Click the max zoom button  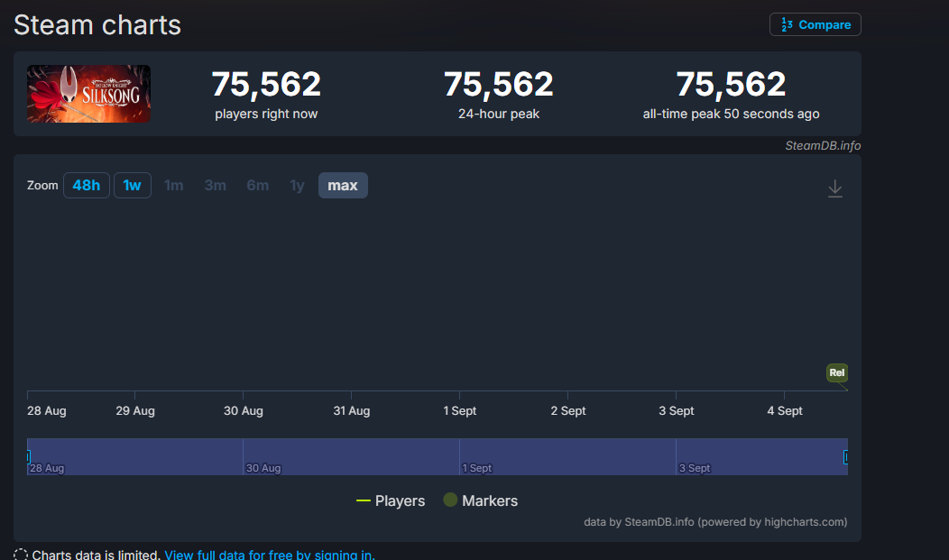click(x=343, y=186)
